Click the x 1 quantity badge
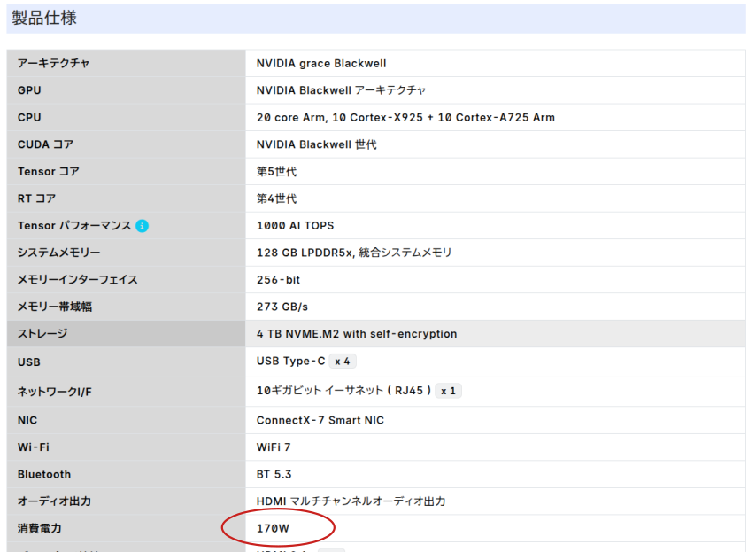 coord(448,391)
